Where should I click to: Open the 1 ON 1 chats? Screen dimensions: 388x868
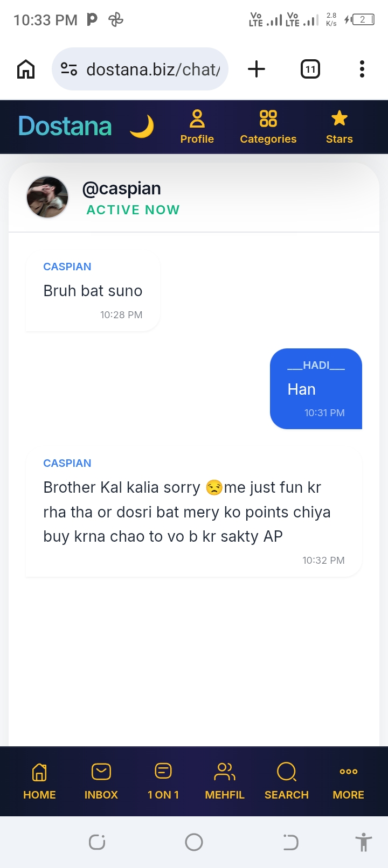(163, 781)
